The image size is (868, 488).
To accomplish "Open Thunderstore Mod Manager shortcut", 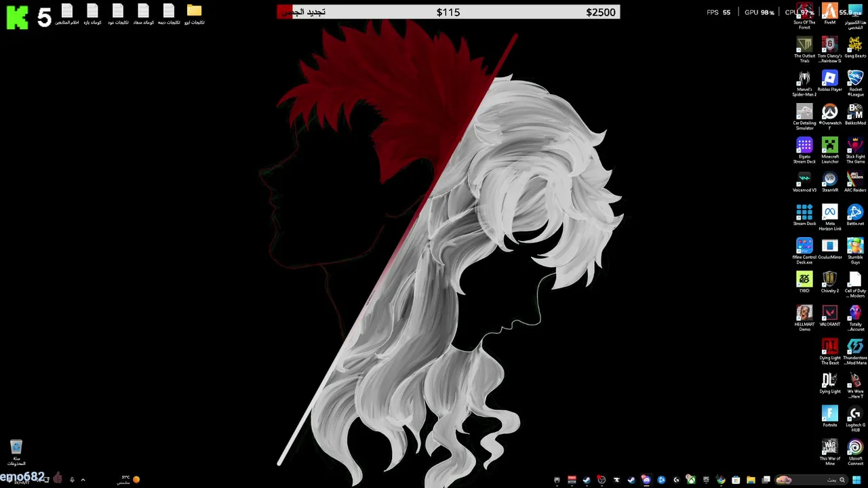I will (855, 352).
